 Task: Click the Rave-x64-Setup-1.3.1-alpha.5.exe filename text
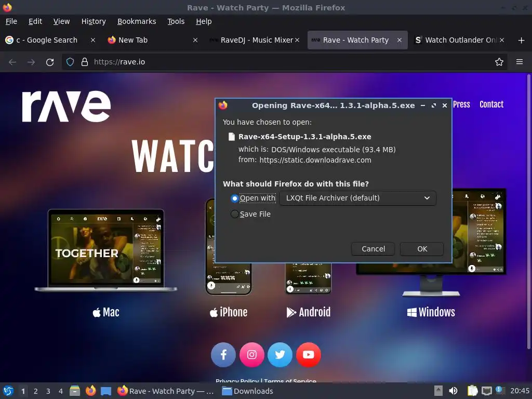[304, 137]
